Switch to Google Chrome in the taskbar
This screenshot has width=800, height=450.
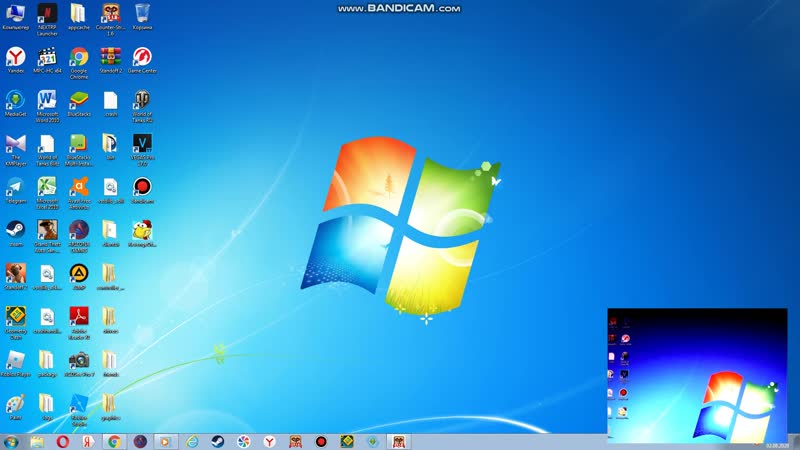114,442
